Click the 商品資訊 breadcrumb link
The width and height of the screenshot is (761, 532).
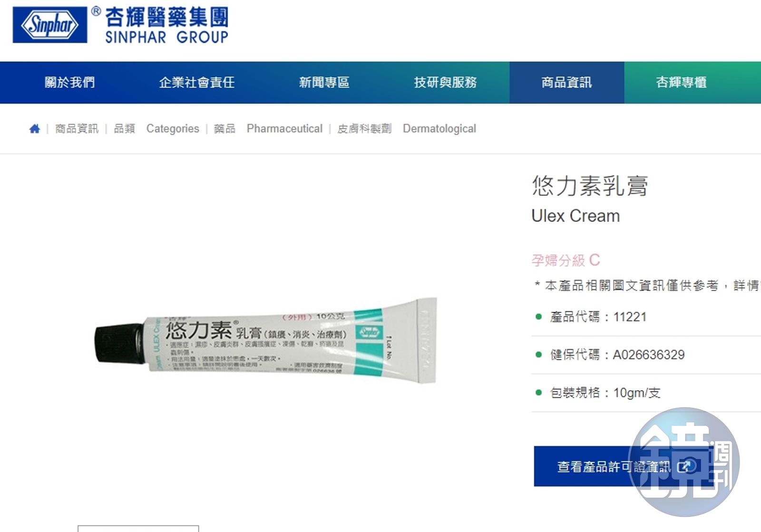pyautogui.click(x=77, y=129)
